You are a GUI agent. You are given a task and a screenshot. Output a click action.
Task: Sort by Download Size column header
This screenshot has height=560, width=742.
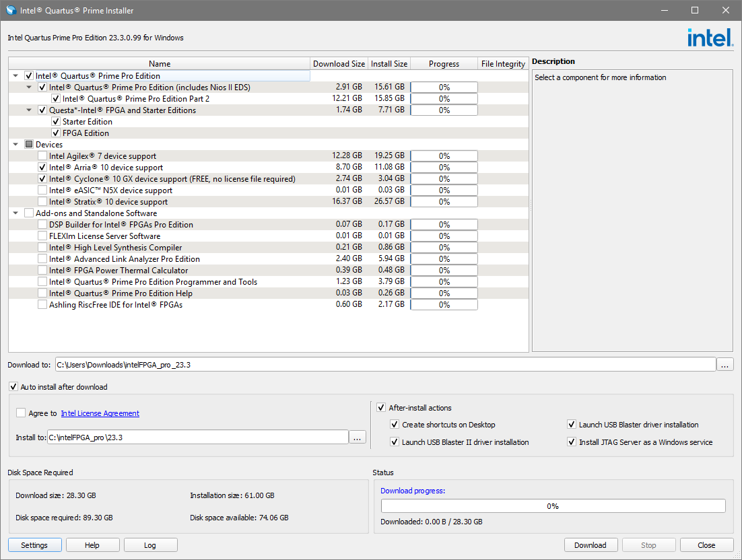339,64
